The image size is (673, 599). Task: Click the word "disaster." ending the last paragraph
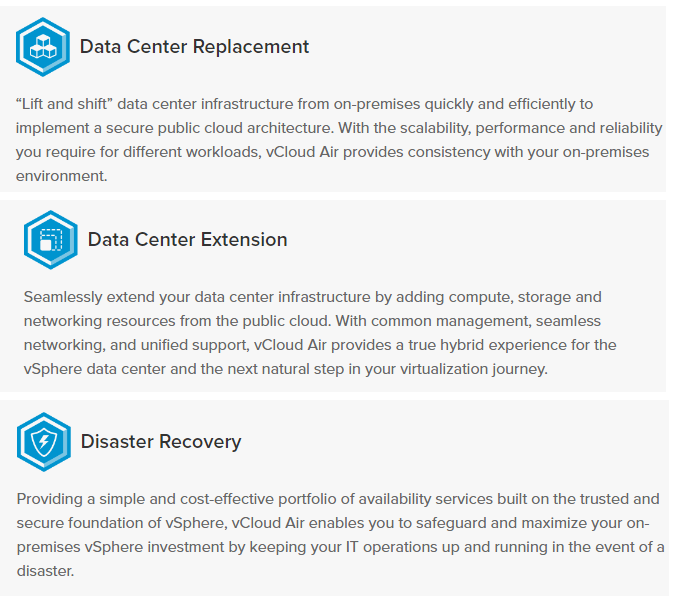click(x=45, y=571)
